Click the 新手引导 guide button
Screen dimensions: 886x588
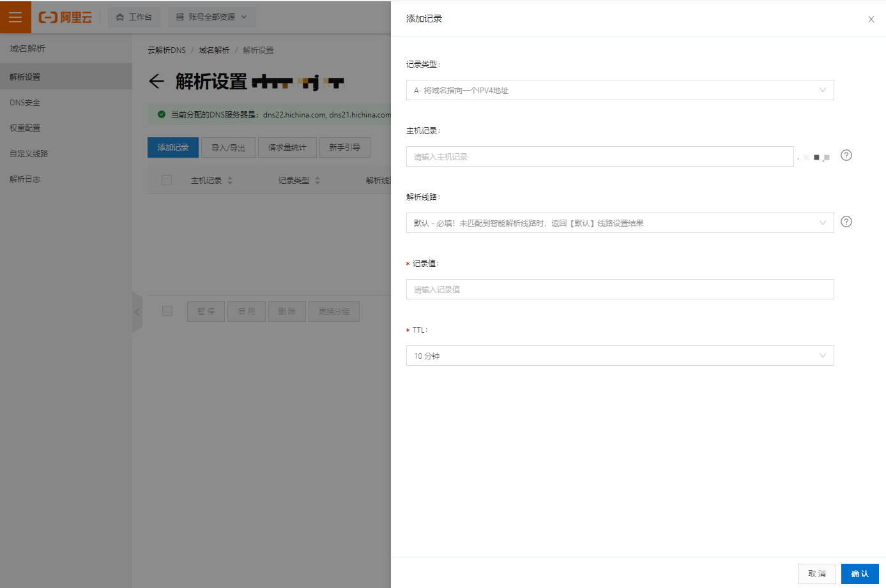[345, 147]
